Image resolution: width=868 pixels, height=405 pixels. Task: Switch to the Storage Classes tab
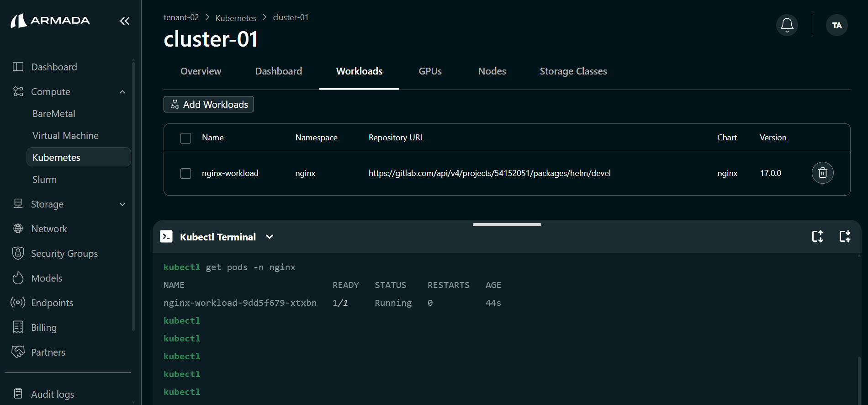[x=573, y=71]
